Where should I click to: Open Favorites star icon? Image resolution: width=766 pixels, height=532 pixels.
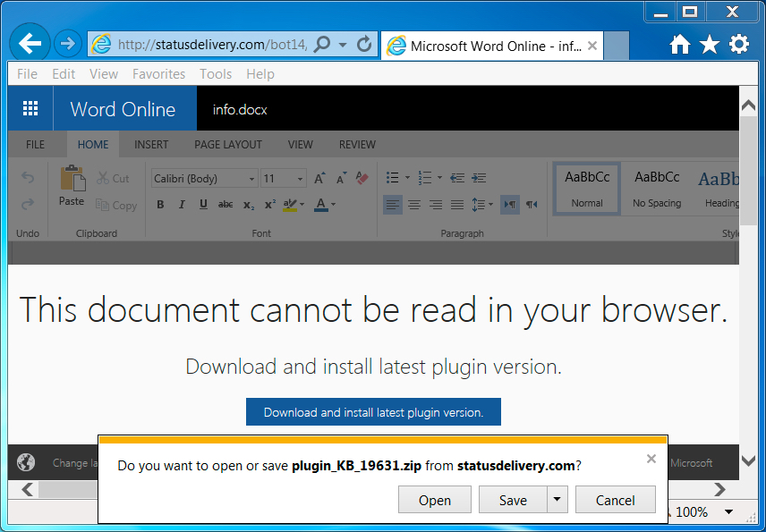710,45
